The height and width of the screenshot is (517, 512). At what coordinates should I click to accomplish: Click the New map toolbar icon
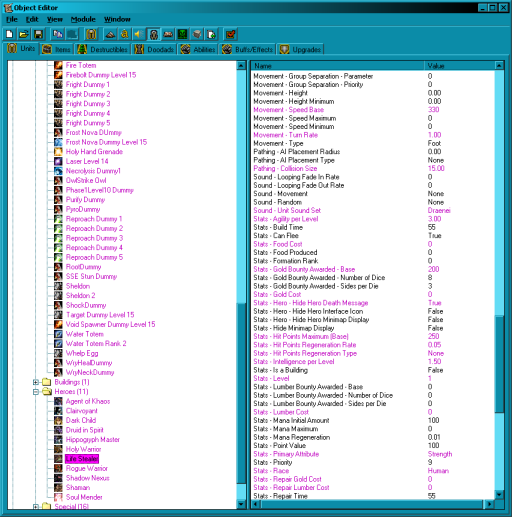(10, 34)
